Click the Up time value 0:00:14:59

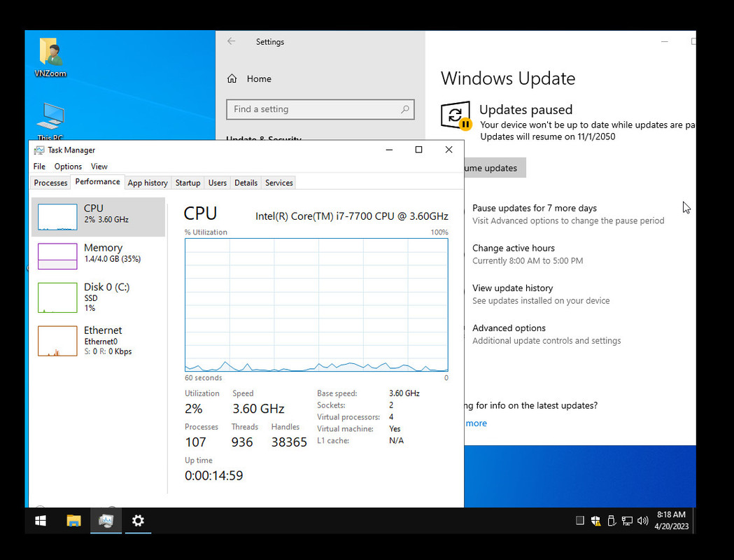pos(214,476)
